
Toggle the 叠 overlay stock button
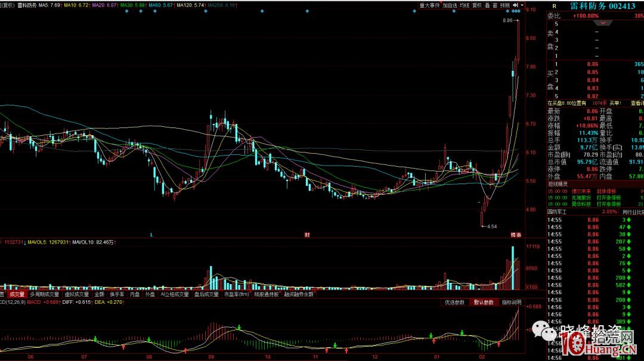pyautogui.click(x=487, y=5)
